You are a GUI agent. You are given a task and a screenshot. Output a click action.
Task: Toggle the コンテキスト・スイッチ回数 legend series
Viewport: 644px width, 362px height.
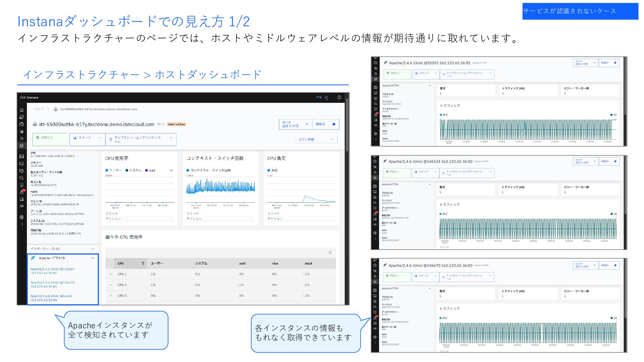tap(209, 170)
